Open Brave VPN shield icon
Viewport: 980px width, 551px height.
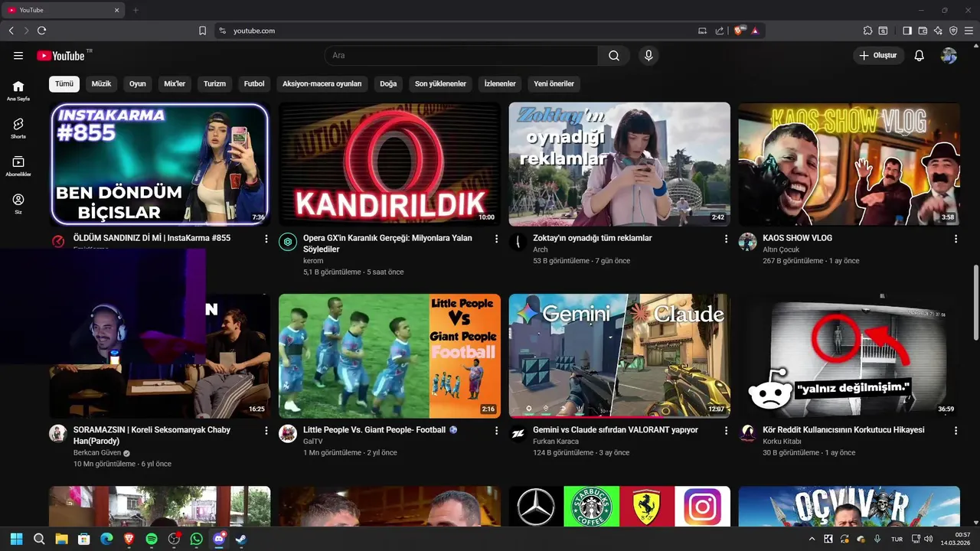[953, 31]
